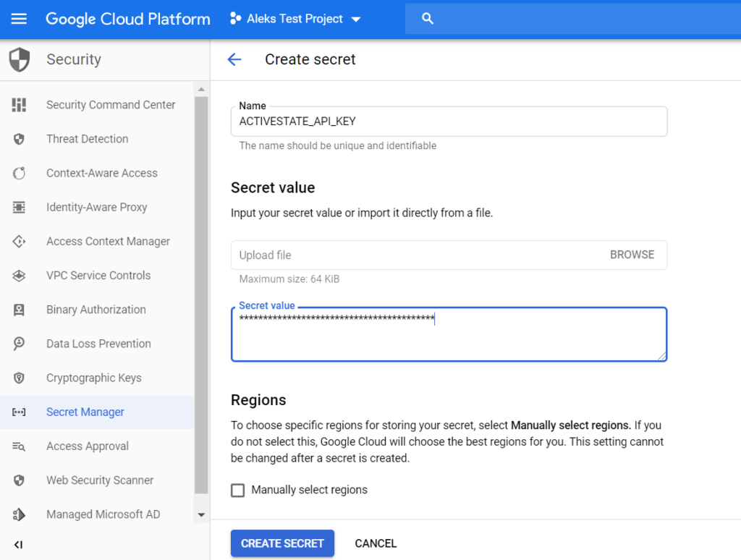The width and height of the screenshot is (741, 560).
Task: Select Cryptographic Keys in the sidebar
Action: (93, 378)
